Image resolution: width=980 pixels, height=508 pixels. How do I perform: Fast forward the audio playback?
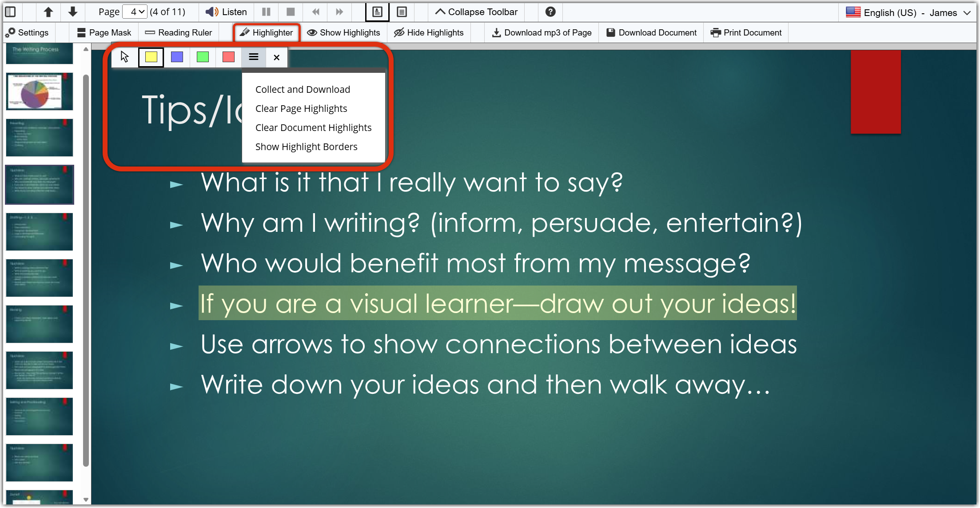pos(339,12)
